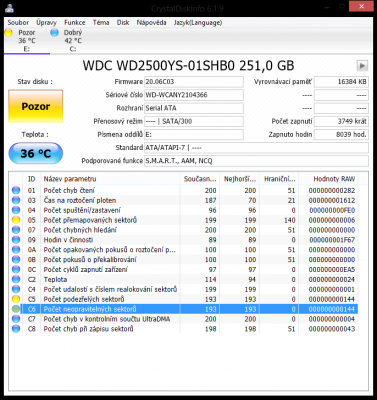Click the 36 °C temperature button

[x=36, y=153]
